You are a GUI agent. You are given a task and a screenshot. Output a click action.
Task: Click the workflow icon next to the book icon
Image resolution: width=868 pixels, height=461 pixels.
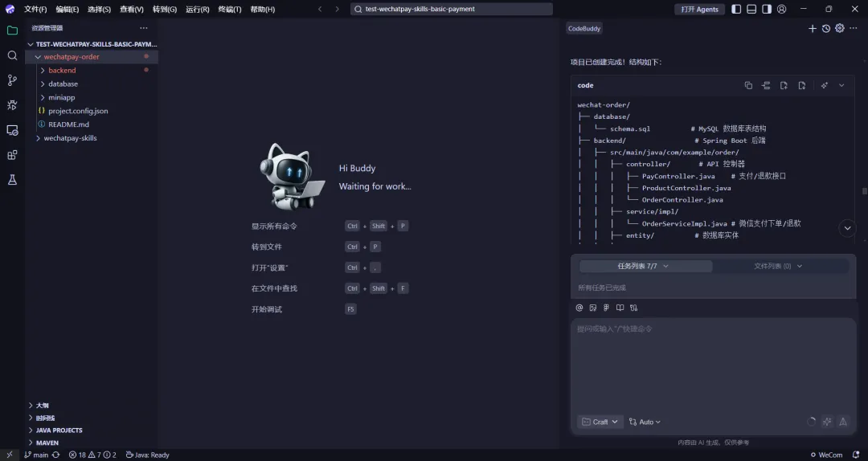point(634,308)
